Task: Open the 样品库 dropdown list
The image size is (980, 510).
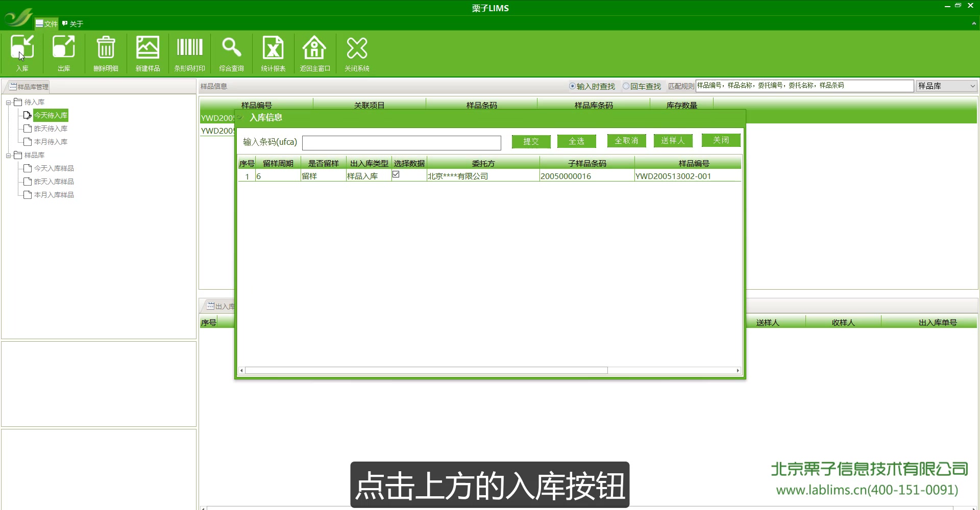Action: tap(972, 86)
